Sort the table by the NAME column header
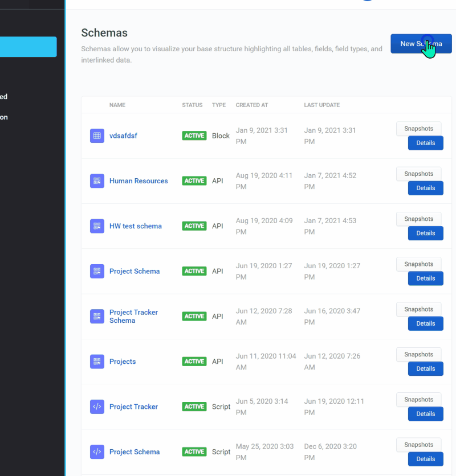The image size is (456, 476). [117, 105]
